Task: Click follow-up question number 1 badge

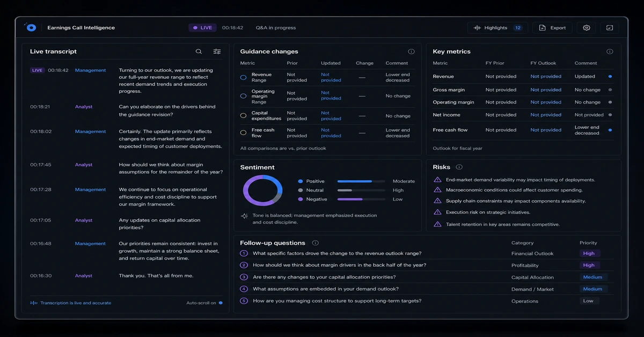Action: click(x=244, y=253)
